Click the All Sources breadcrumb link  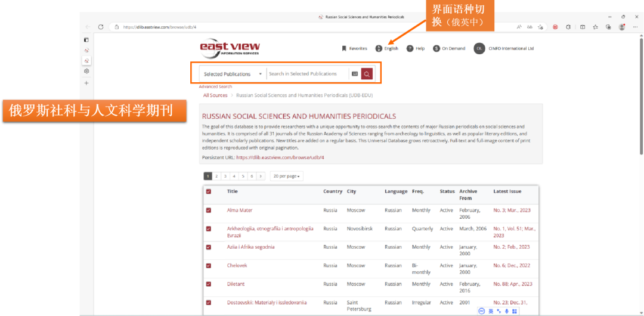(215, 95)
